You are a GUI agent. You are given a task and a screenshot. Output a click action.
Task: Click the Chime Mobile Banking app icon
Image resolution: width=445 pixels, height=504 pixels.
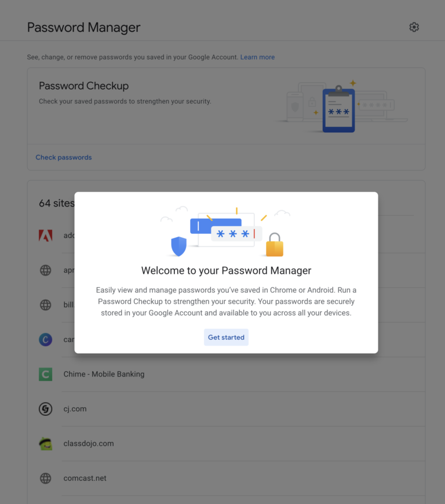click(x=45, y=374)
